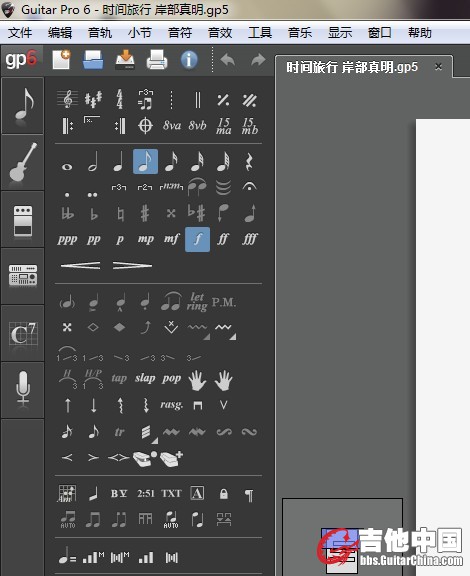This screenshot has height=576, width=470.
Task: Click the coda directions icon
Action: (146, 126)
